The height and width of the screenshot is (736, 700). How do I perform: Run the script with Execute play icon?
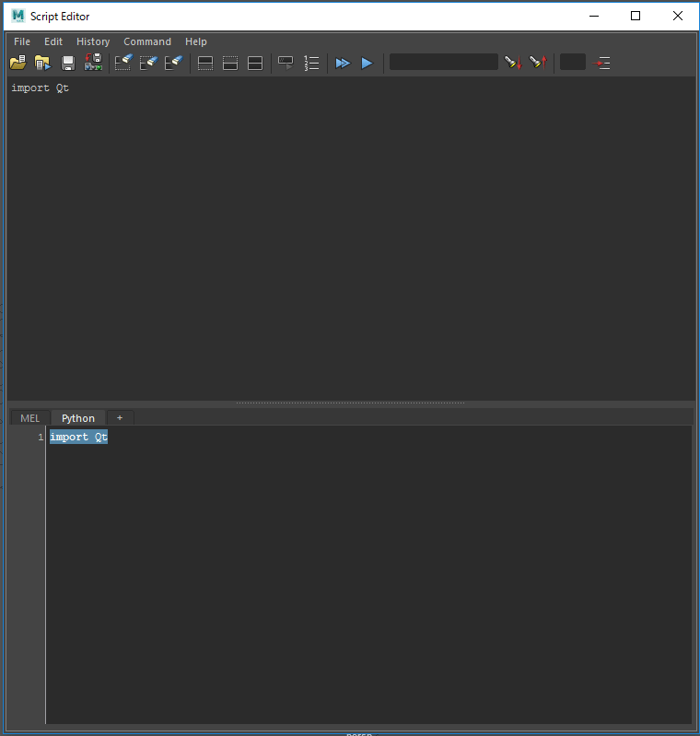(367, 63)
